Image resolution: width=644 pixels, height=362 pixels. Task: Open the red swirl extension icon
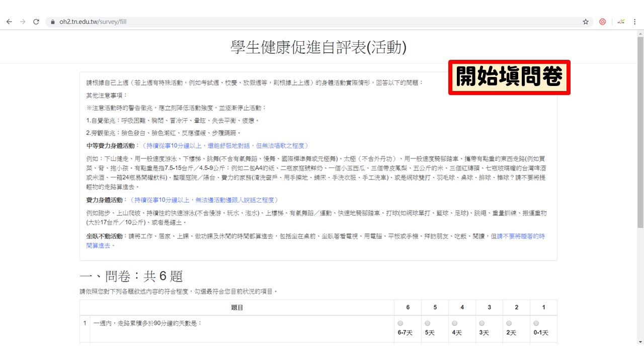coord(602,22)
